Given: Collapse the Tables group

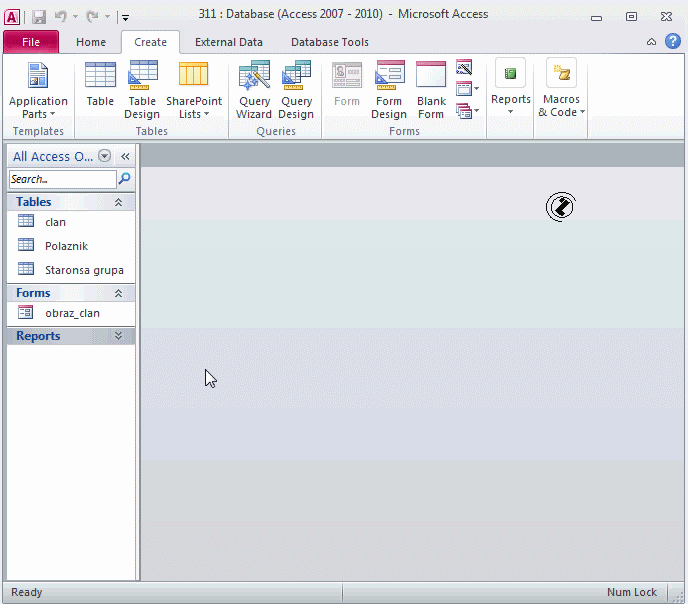Looking at the screenshot, I should 118,202.
